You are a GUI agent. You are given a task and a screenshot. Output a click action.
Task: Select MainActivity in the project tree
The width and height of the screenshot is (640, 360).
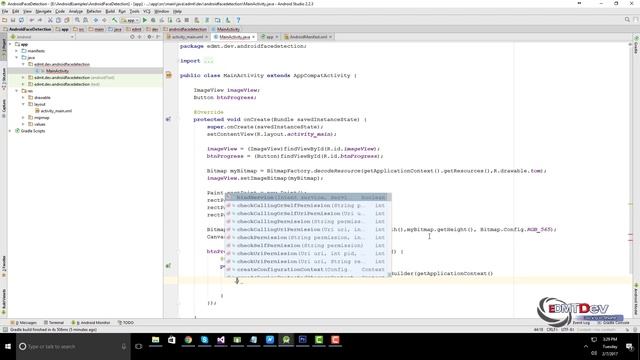click(x=57, y=71)
